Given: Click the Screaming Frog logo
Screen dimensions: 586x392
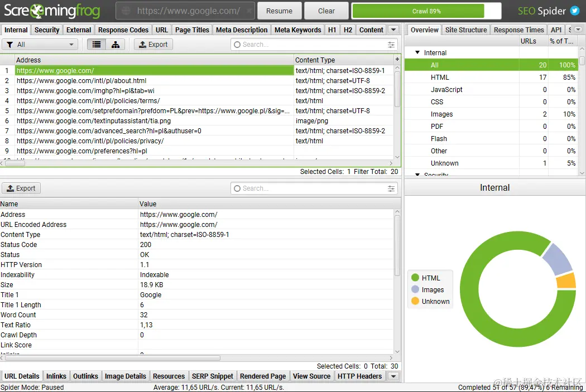Looking at the screenshot, I should pyautogui.click(x=52, y=11).
